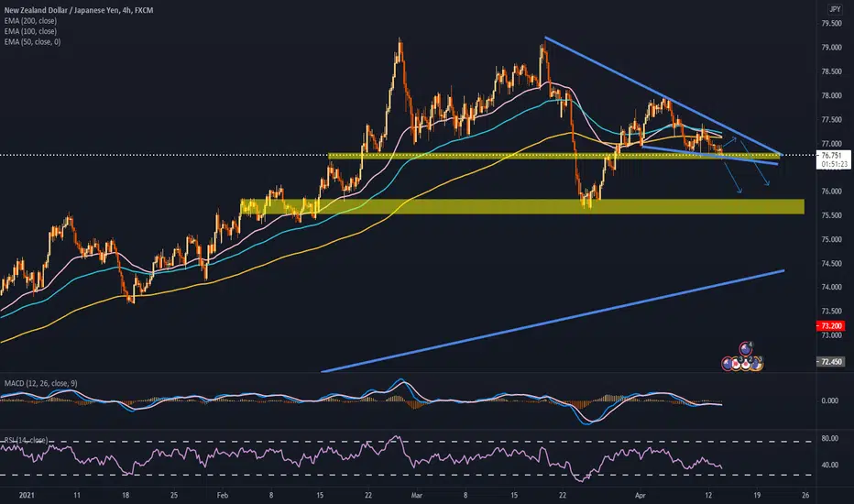Click the 77.000 price axis label
Screen dimensions: 854x504
point(831,143)
